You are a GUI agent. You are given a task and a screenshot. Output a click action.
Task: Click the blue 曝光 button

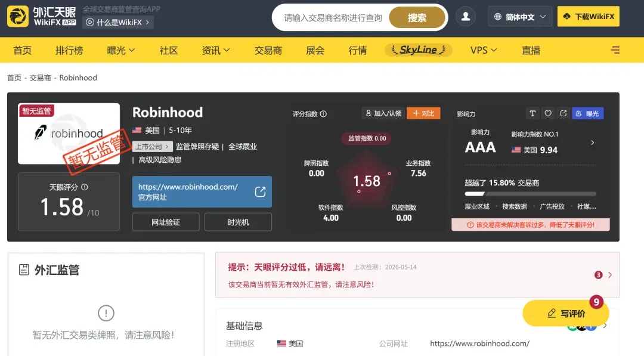point(587,113)
